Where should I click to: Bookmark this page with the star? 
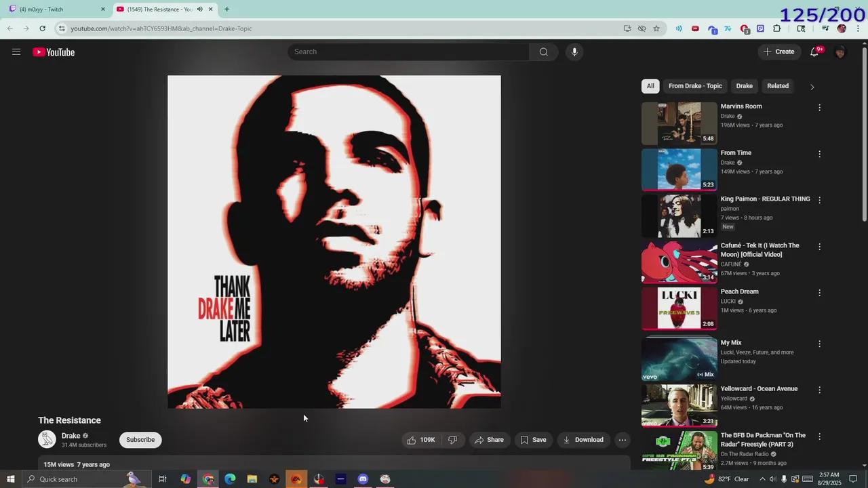[656, 28]
